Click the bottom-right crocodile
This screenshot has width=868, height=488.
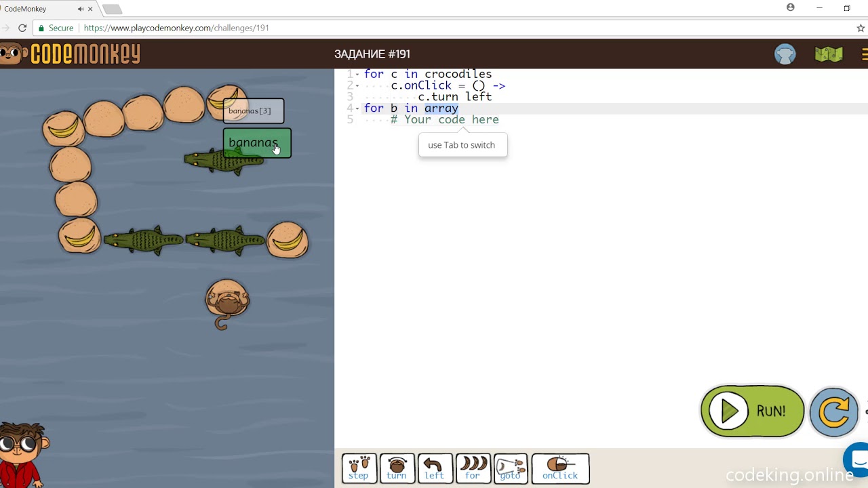click(x=224, y=241)
